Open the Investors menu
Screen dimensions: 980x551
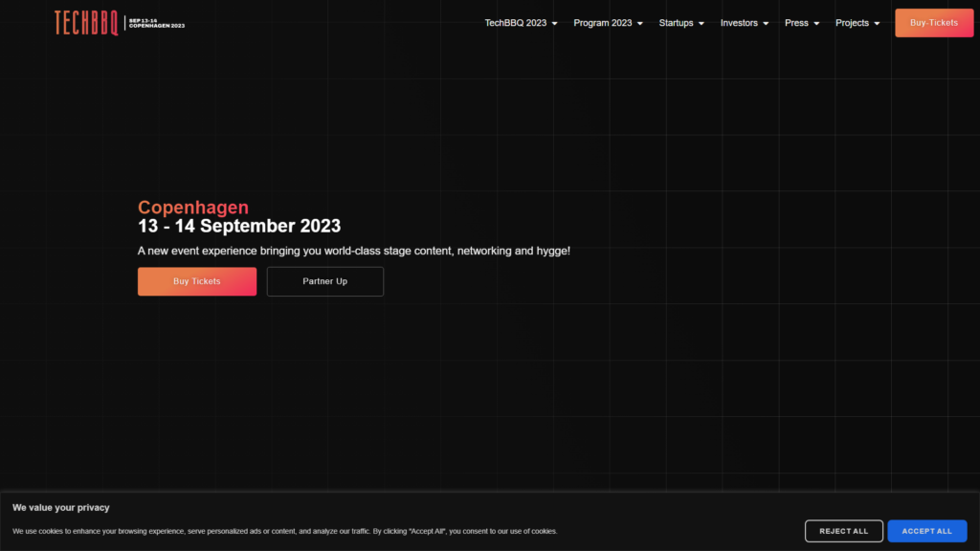(x=739, y=23)
